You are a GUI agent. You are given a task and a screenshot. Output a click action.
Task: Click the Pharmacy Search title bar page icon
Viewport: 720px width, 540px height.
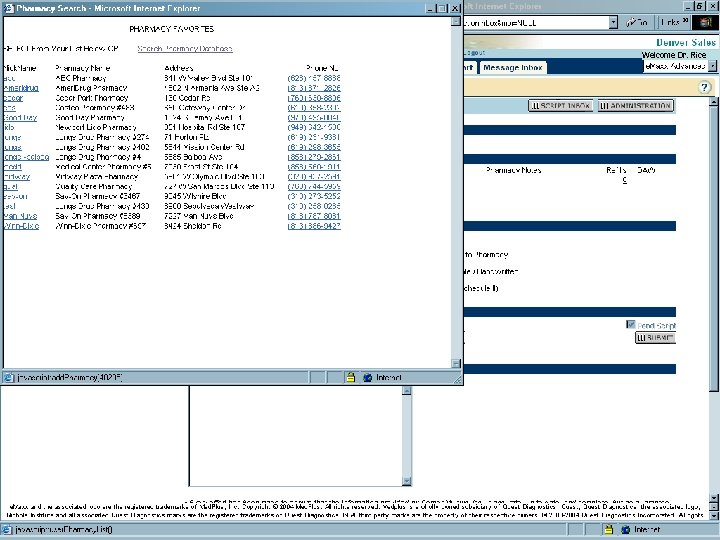(9, 8)
